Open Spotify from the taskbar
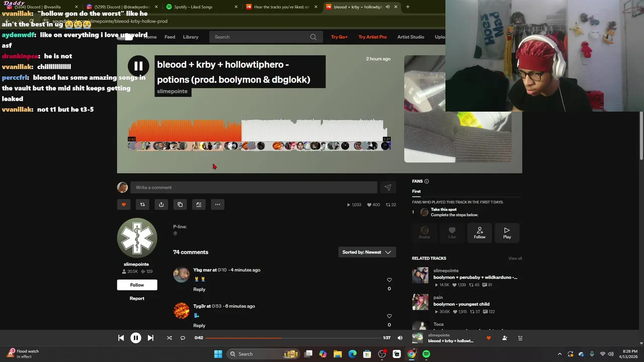The height and width of the screenshot is (362, 644). (426, 354)
